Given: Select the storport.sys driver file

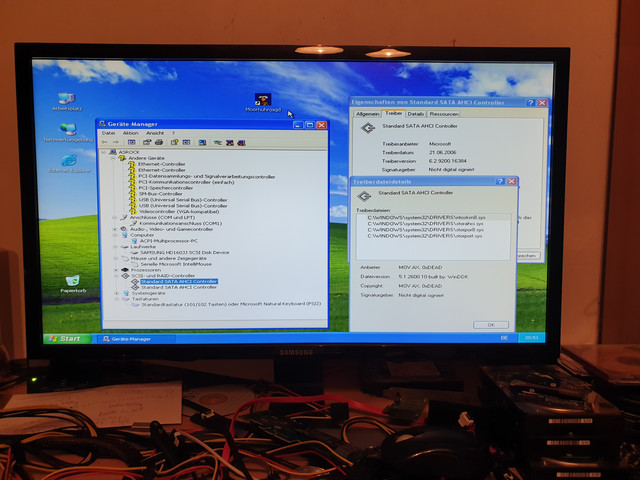Looking at the screenshot, I should [x=425, y=236].
